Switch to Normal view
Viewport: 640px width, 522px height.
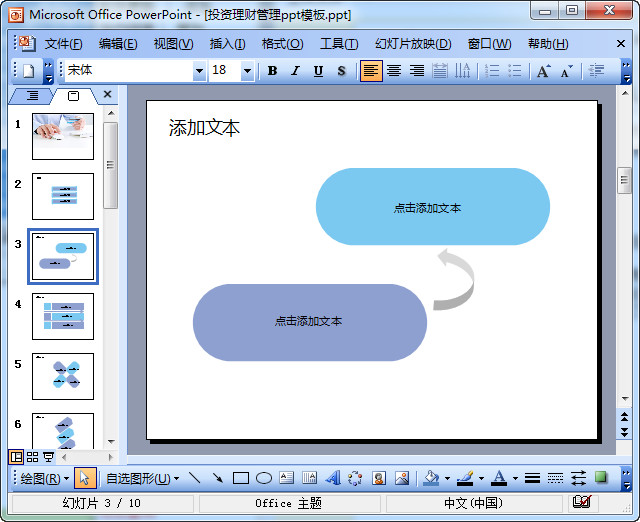point(16,457)
